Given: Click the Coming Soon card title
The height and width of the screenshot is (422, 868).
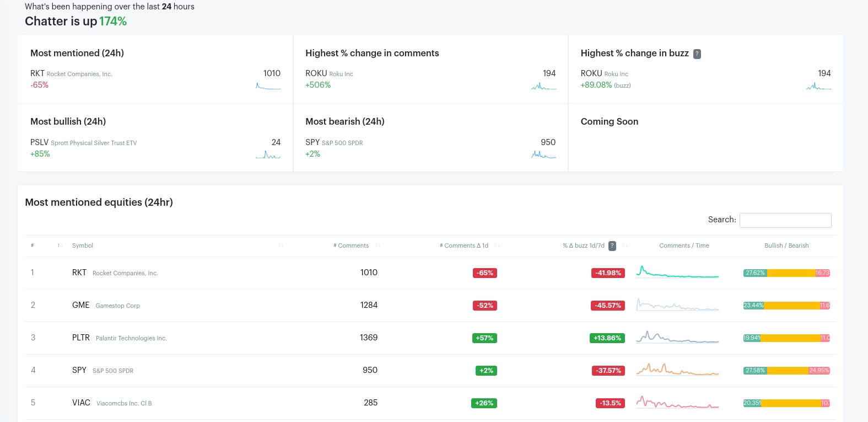Looking at the screenshot, I should (610, 122).
